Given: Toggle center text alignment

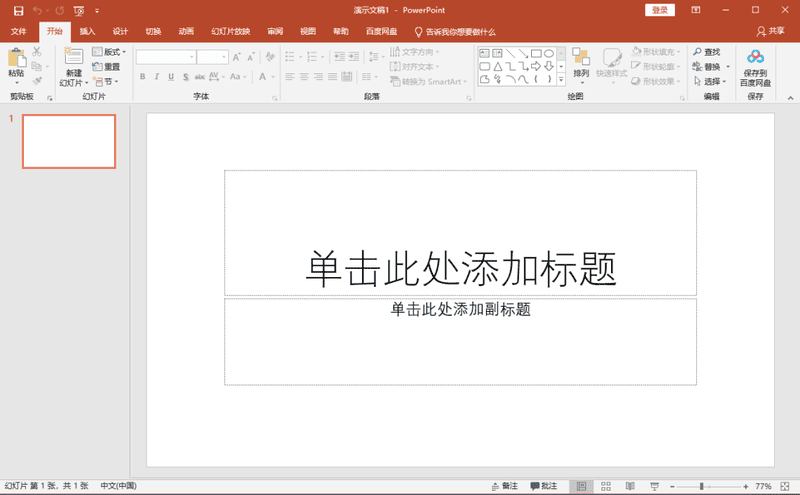Looking at the screenshot, I should (x=304, y=77).
